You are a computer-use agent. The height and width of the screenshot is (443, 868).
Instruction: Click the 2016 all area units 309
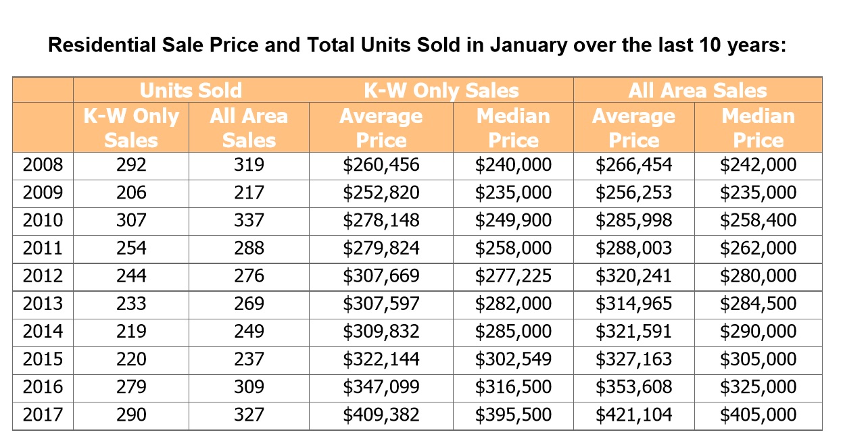pos(249,388)
